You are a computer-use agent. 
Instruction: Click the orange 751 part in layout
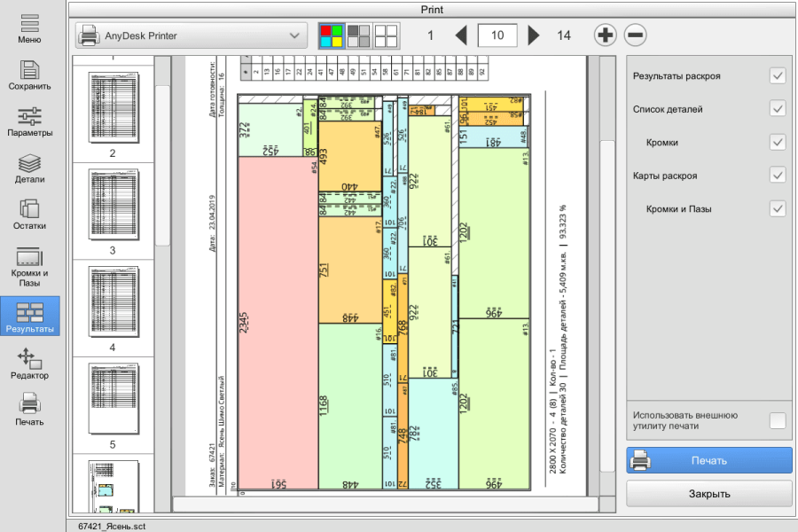coord(350,270)
